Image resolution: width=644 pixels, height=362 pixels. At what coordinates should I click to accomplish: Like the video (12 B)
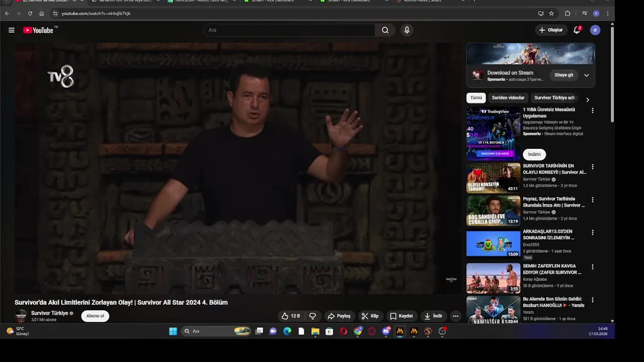point(291,316)
